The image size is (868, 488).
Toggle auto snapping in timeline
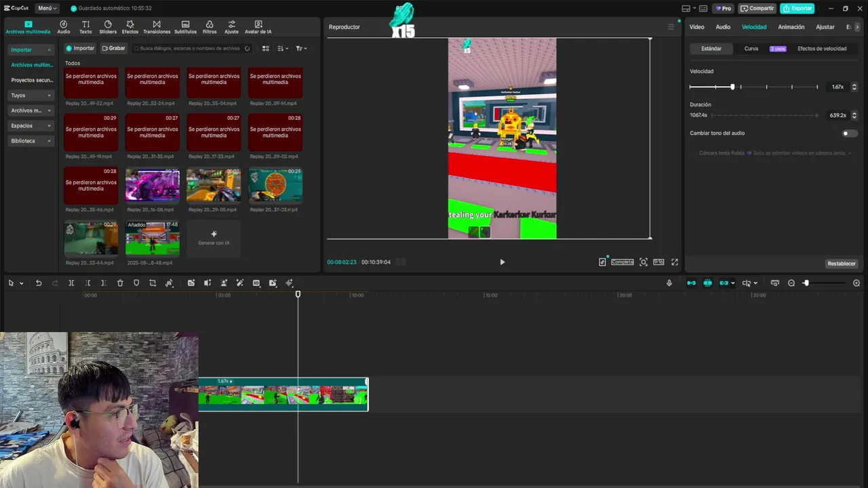[707, 283]
